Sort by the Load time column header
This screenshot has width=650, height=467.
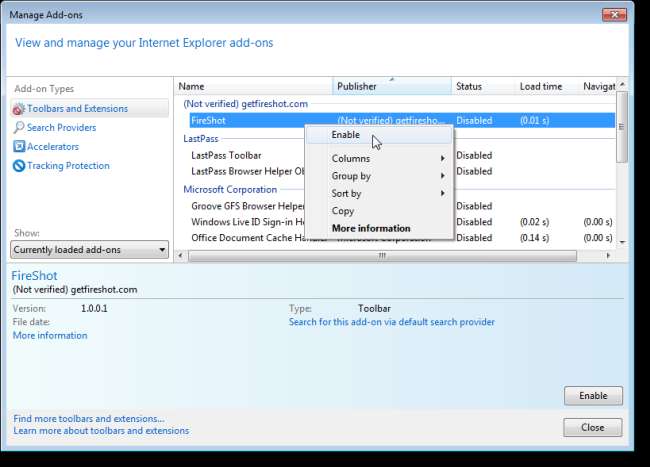[x=547, y=86]
